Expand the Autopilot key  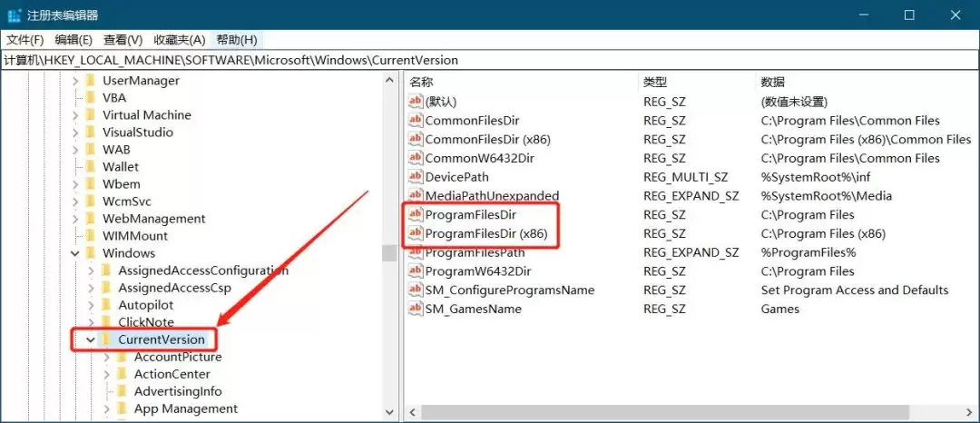click(92, 306)
